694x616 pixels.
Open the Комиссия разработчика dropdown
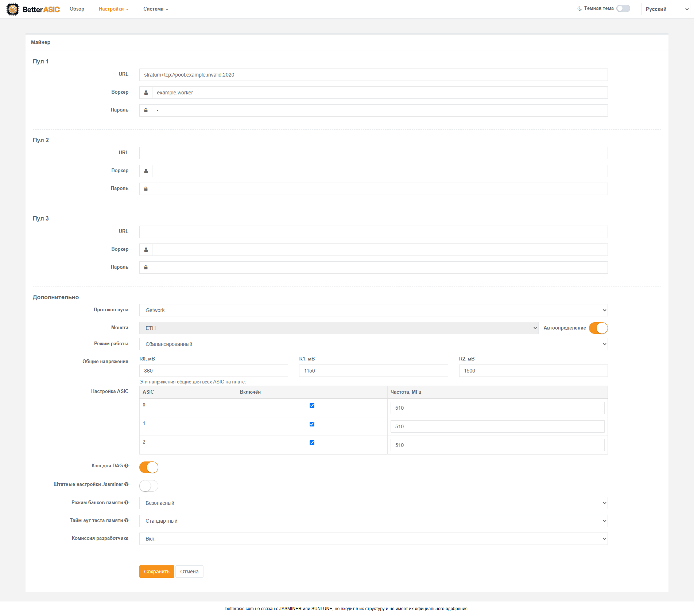click(x=373, y=539)
